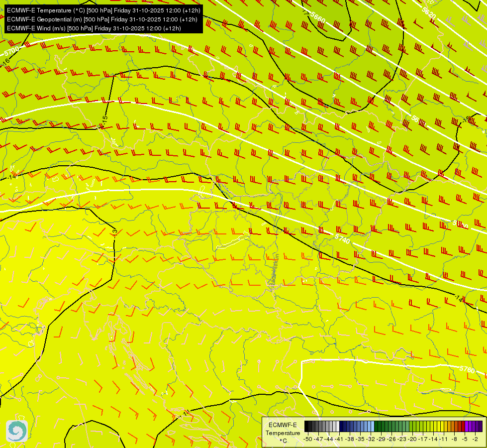
Task: Click the -23 legend scale value
Action: [402, 439]
